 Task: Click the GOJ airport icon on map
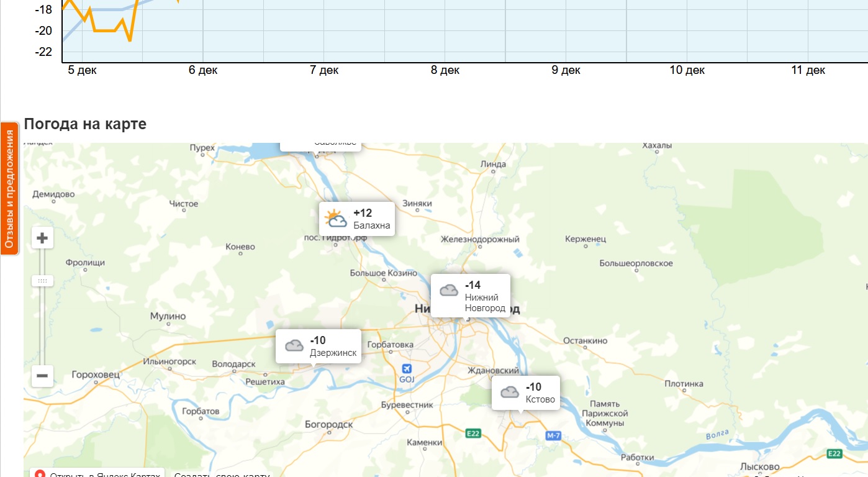[407, 368]
